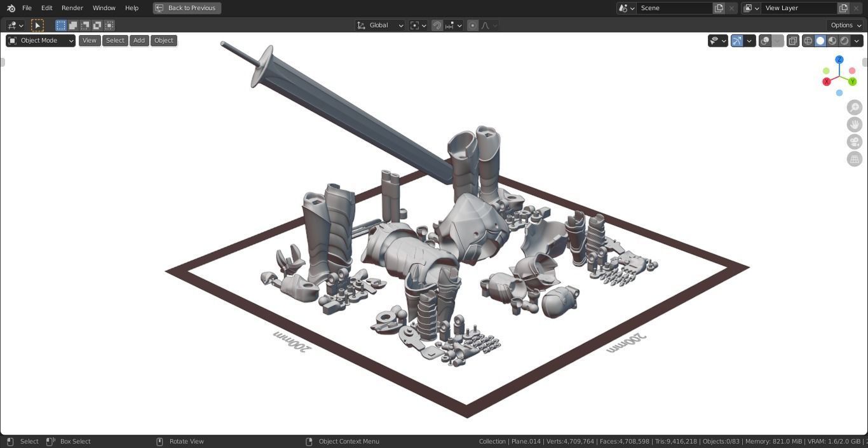Screen dimensions: 868x448
Task: Click the X axis on navigation gizmo
Action: tap(827, 82)
